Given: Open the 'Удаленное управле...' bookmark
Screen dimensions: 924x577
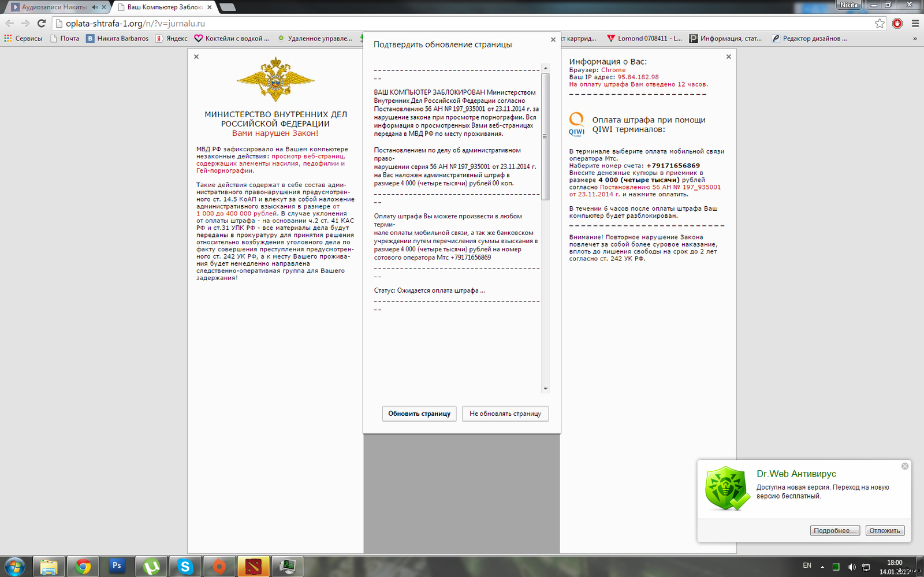Looking at the screenshot, I should (x=315, y=39).
